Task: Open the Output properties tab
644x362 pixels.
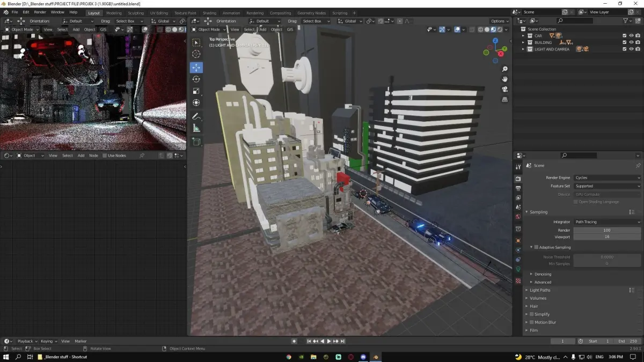Action: (x=518, y=188)
